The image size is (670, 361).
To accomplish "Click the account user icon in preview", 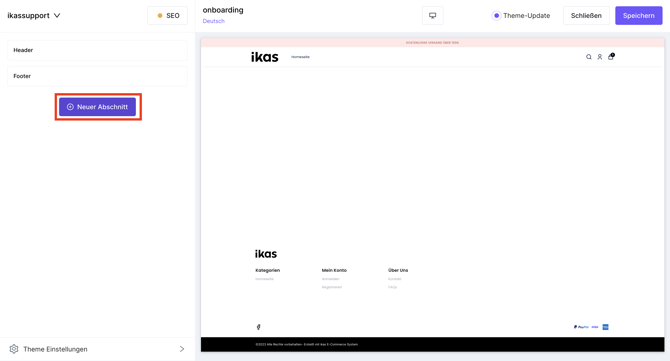I will tap(600, 57).
